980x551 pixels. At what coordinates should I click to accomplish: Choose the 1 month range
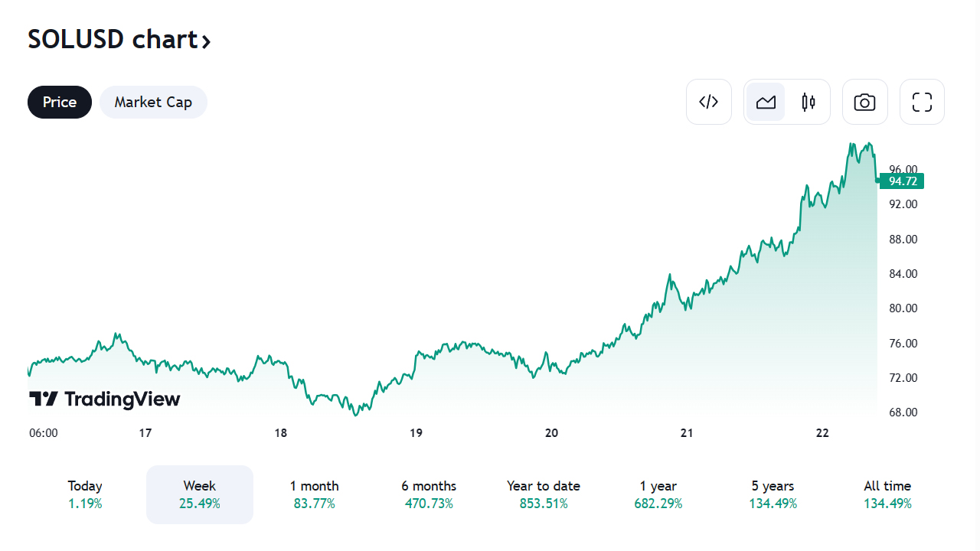pos(314,494)
